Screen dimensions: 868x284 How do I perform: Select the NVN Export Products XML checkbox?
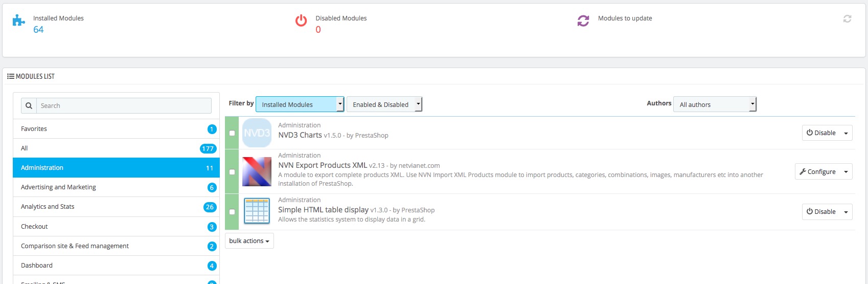point(232,172)
